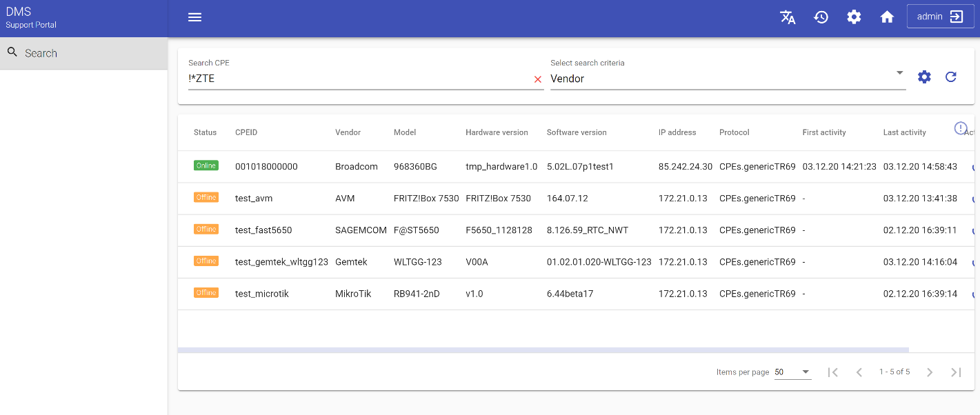Go to the next results page

tap(930, 372)
